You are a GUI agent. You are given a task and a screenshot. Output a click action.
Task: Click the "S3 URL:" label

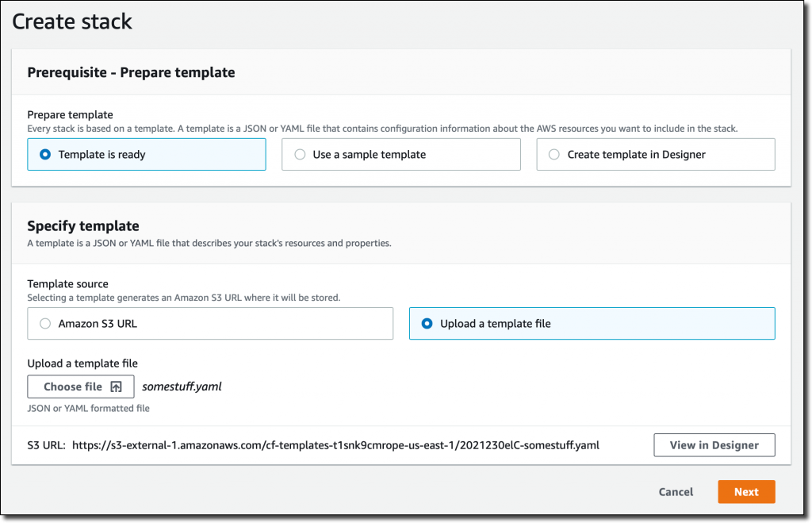(46, 445)
